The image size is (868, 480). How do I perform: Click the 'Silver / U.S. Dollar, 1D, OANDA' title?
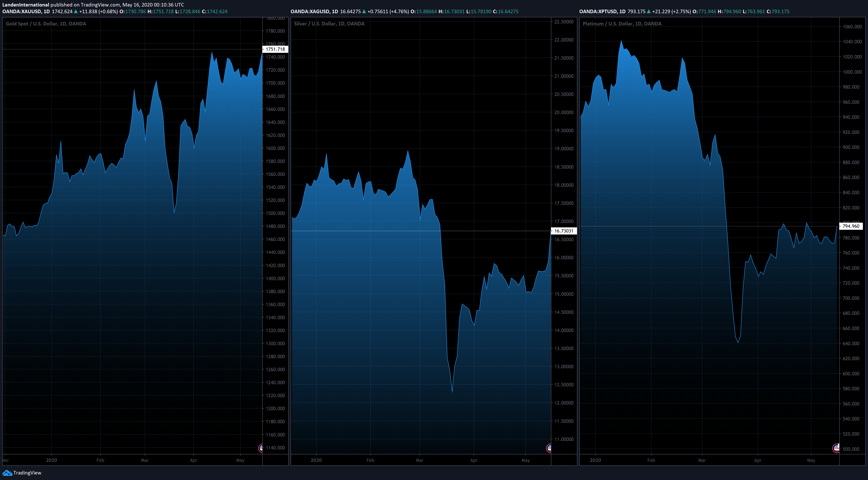coord(329,24)
